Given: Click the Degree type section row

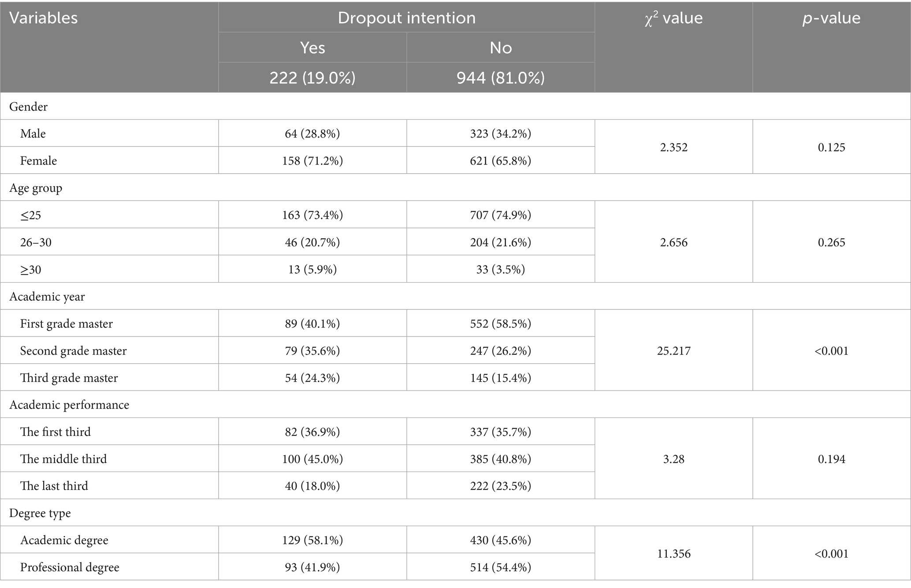Looking at the screenshot, I should 40,513.
